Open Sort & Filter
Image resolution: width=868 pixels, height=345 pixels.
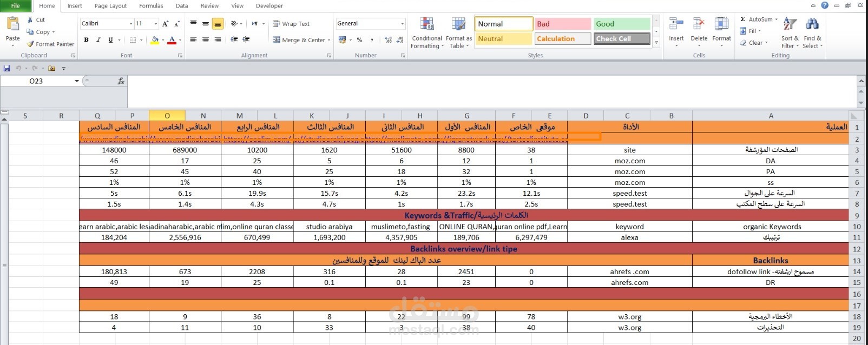point(790,32)
